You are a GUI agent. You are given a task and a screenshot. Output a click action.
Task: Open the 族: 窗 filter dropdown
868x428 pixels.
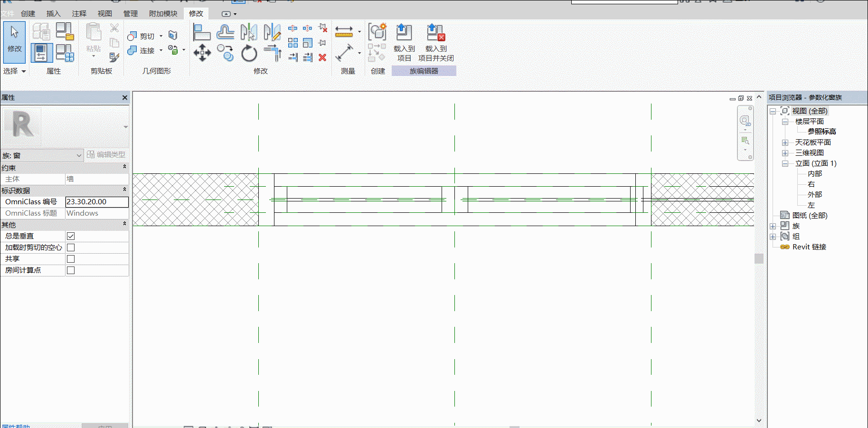(x=42, y=155)
